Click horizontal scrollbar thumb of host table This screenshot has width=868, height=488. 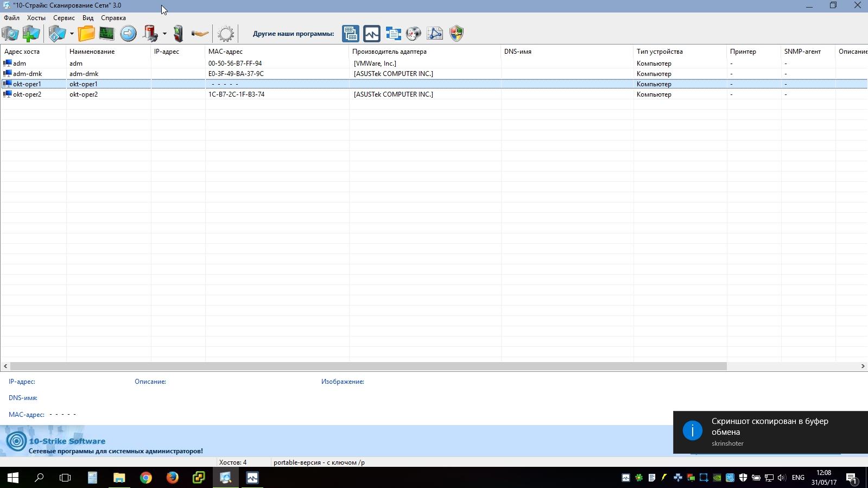click(368, 366)
